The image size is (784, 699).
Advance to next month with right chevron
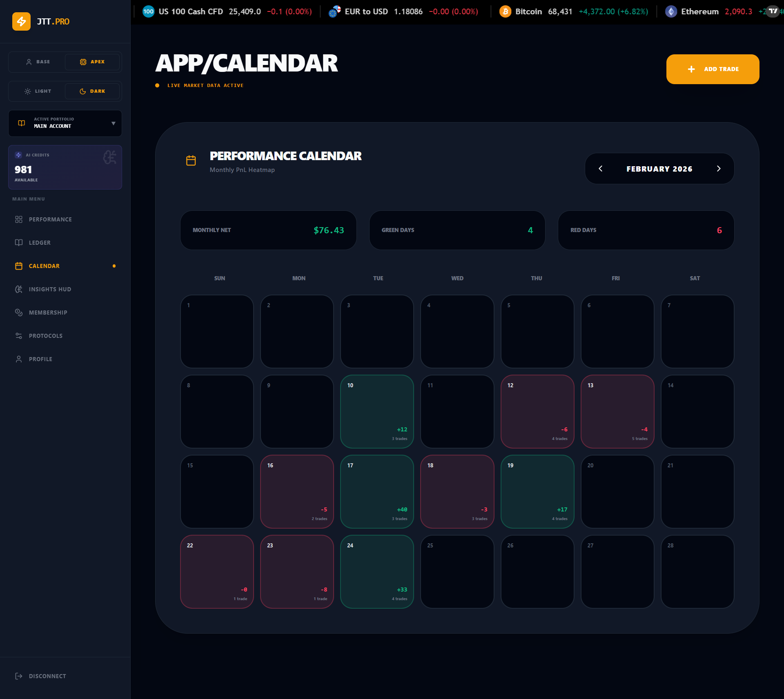(719, 169)
